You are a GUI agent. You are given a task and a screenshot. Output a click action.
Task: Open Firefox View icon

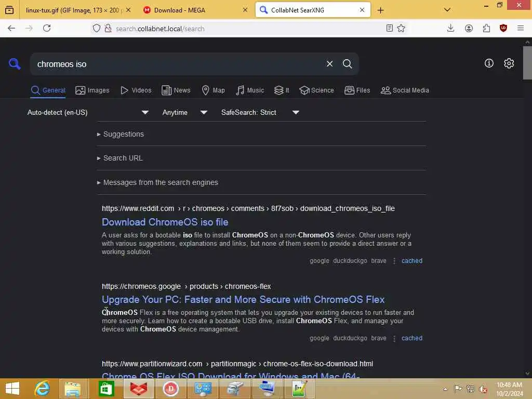click(9, 10)
